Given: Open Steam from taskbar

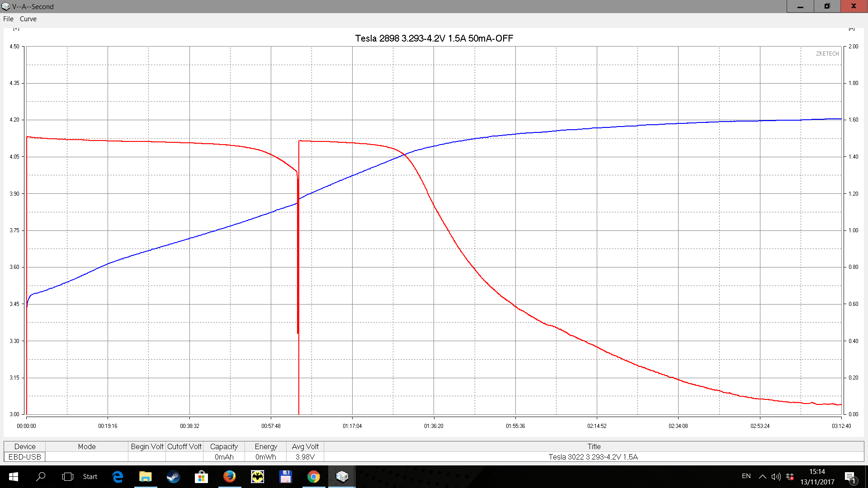Looking at the screenshot, I should point(173,477).
